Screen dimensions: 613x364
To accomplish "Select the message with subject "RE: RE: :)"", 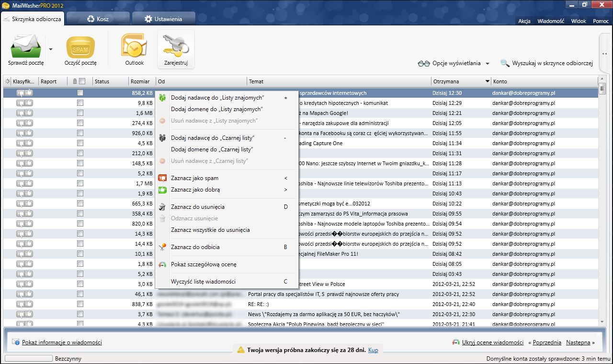I will point(301,304).
